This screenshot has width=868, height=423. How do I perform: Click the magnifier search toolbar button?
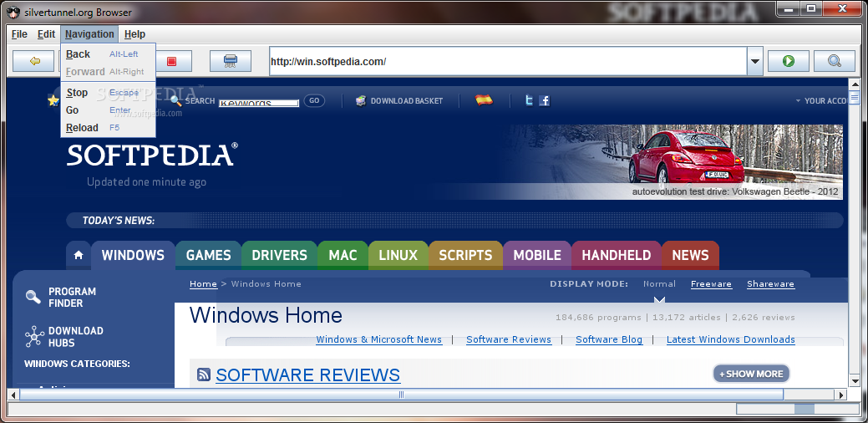[x=835, y=61]
